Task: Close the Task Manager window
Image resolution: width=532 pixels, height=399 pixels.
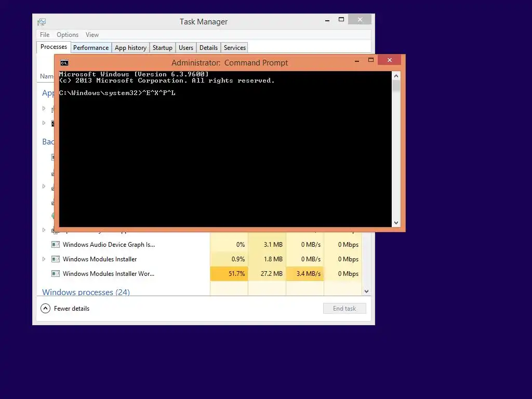Action: click(x=360, y=20)
